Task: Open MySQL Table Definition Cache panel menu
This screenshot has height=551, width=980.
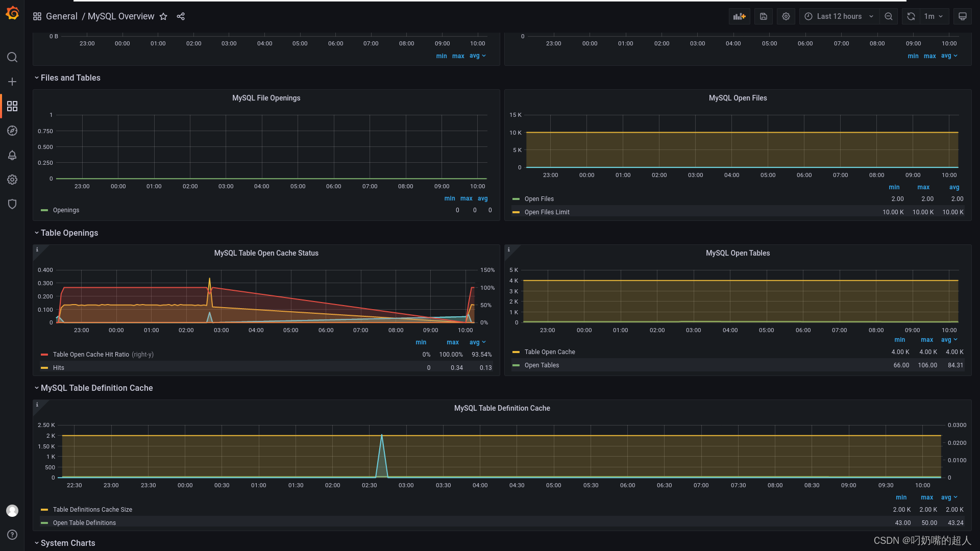Action: 502,408
